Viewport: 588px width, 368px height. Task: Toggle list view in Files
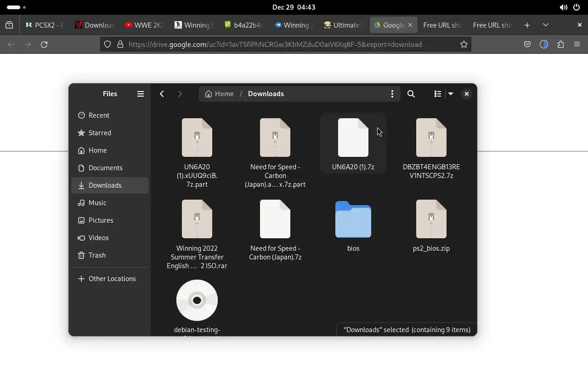(437, 94)
